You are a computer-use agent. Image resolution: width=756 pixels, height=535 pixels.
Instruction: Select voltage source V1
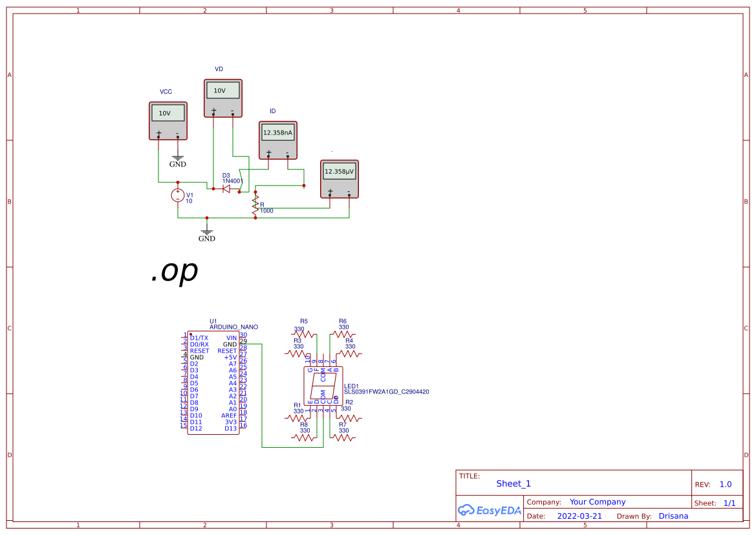pyautogui.click(x=178, y=196)
